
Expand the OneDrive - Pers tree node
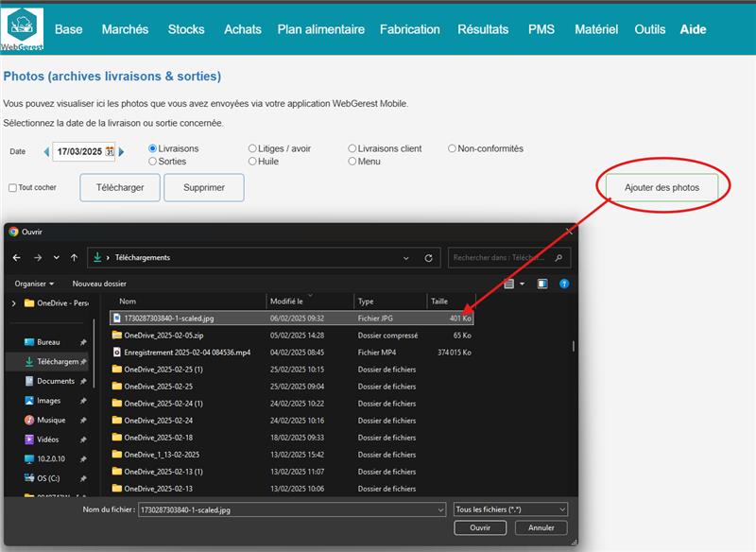pos(13,303)
